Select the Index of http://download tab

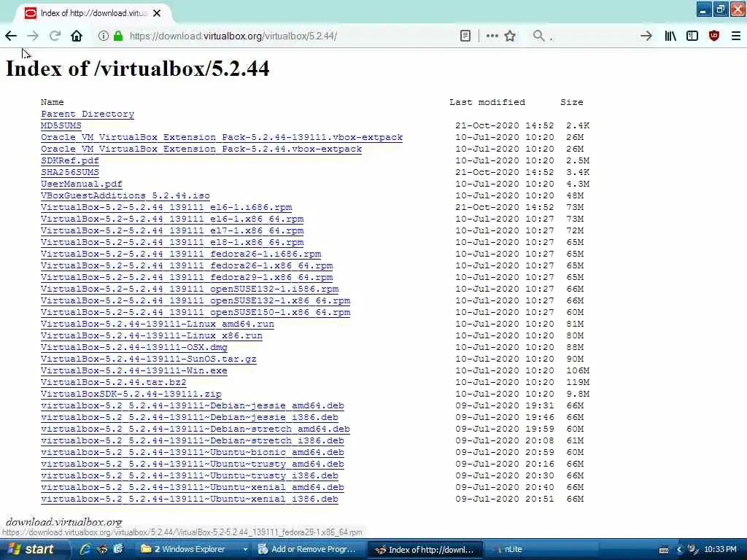(x=93, y=13)
